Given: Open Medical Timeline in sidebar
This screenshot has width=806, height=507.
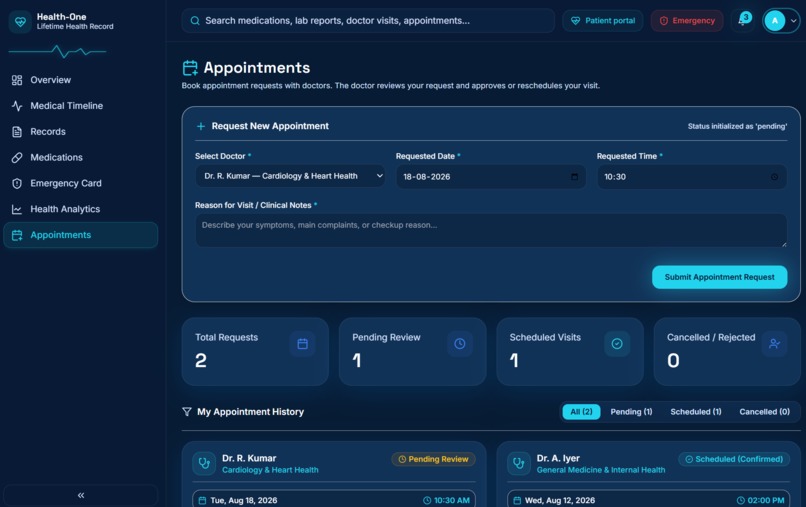Looking at the screenshot, I should [x=81, y=105].
